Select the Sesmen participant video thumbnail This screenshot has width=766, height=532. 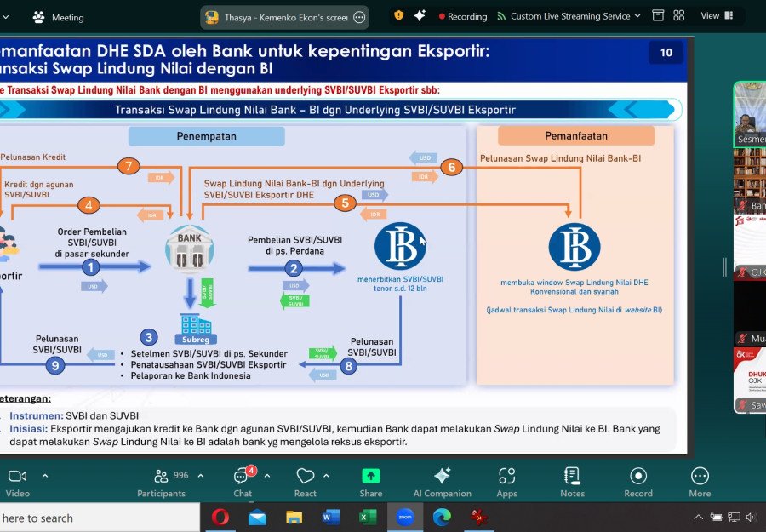pos(750,115)
